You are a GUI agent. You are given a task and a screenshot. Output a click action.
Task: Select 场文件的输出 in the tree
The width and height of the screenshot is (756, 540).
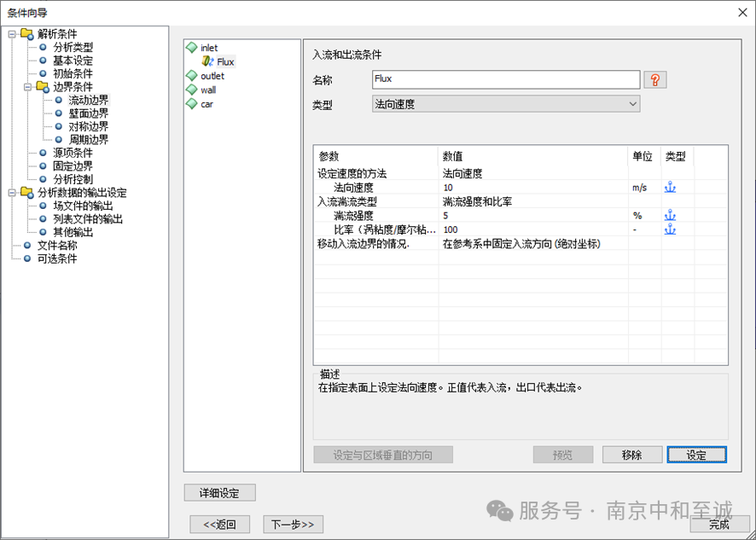[x=83, y=206]
